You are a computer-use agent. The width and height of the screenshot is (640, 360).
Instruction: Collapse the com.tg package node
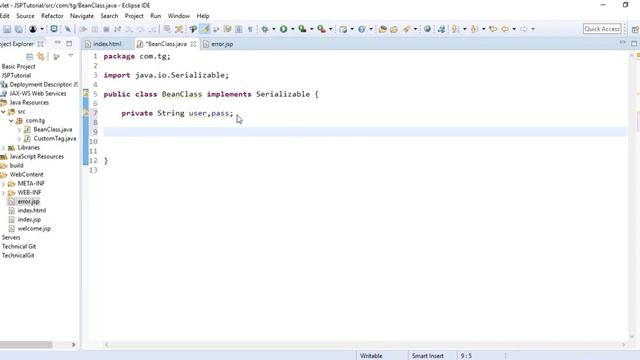click(11, 120)
